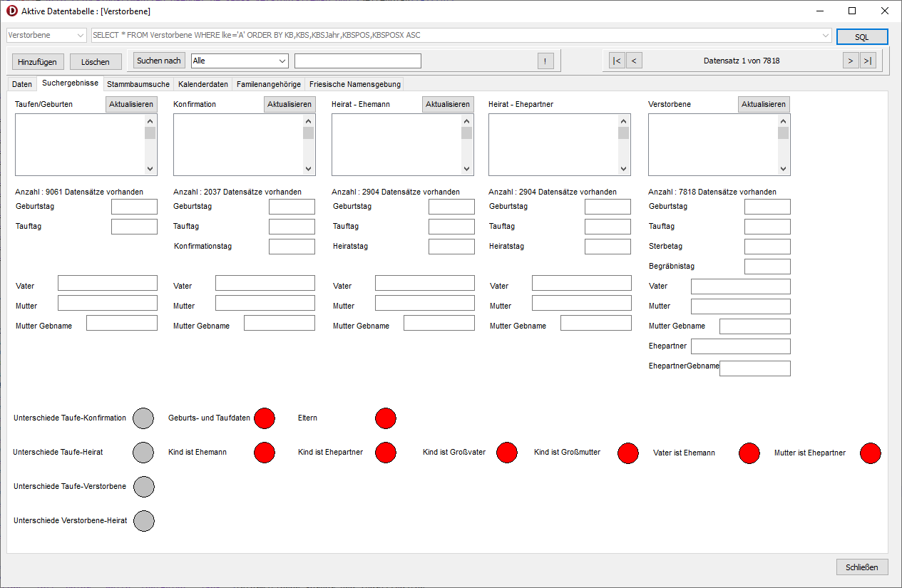Go to the previous record arrow
This screenshot has width=902, height=588.
click(634, 61)
